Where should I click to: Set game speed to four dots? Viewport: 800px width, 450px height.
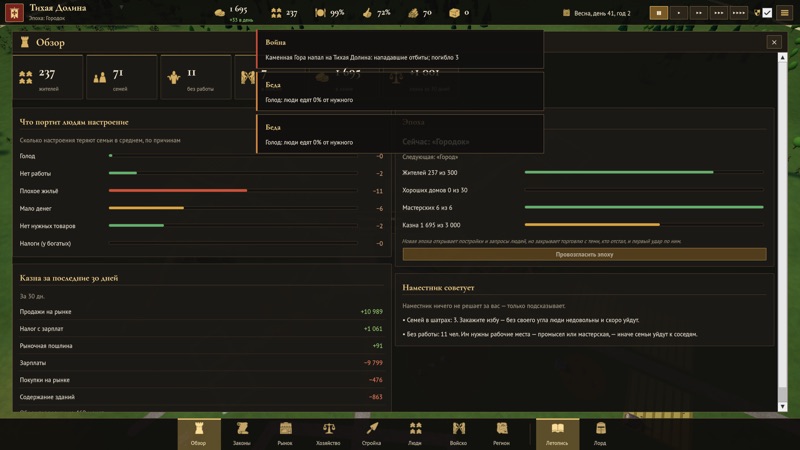[x=738, y=13]
